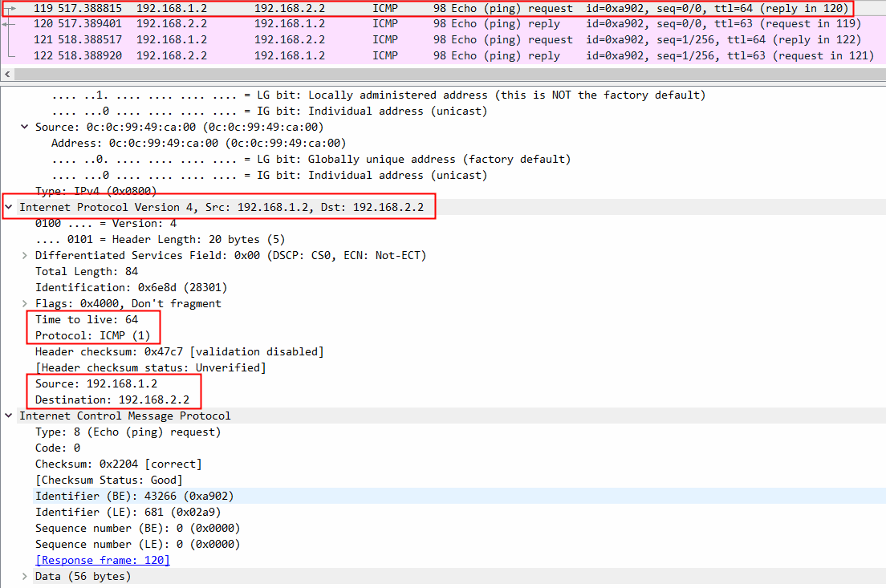Select the Source: 192.168.1.2 field

(96, 383)
